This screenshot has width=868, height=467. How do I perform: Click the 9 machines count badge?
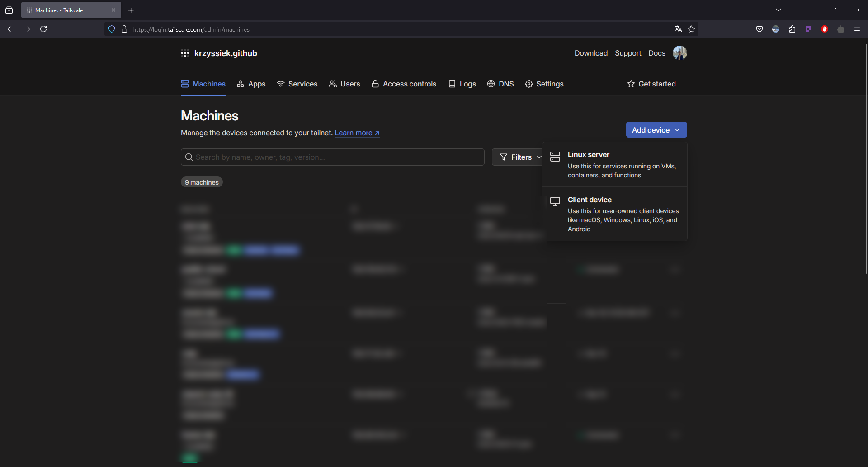point(202,182)
